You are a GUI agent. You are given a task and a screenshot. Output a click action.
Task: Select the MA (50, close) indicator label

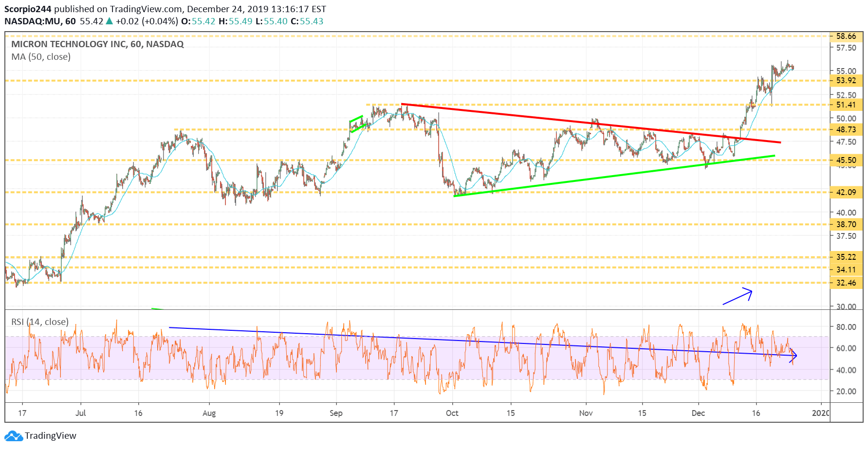[x=41, y=57]
